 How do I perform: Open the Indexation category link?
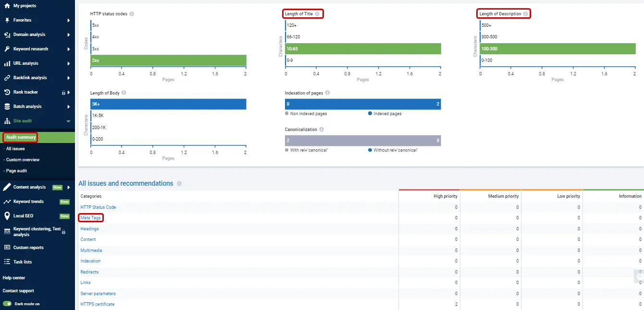point(90,261)
